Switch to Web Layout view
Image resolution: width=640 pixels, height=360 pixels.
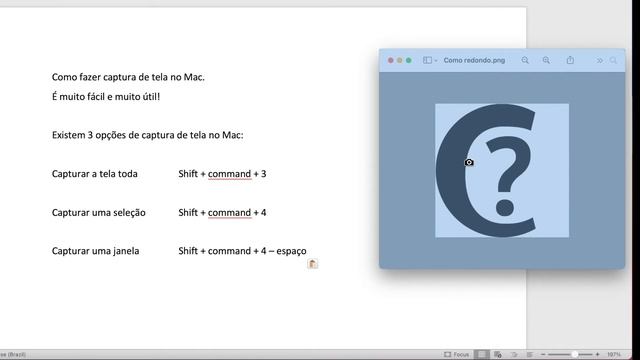[x=498, y=354]
